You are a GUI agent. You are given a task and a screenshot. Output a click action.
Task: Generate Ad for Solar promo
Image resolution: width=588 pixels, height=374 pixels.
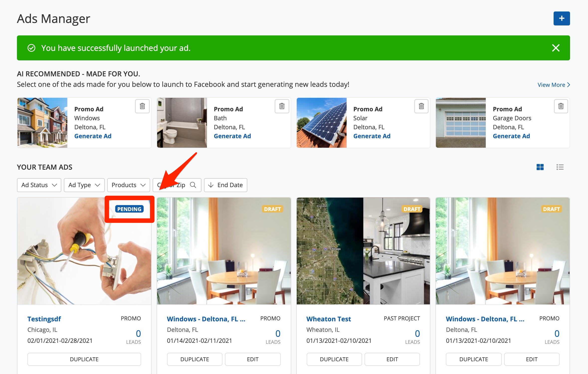[372, 136]
